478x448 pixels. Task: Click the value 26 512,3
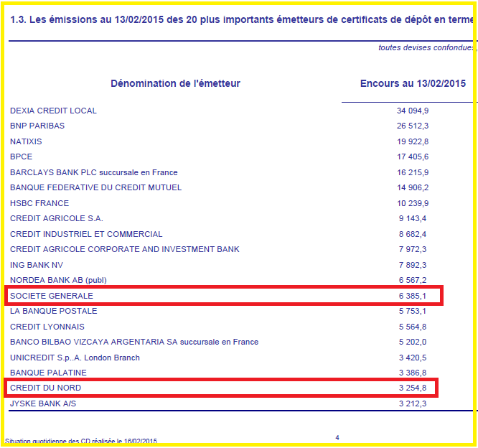tap(413, 126)
